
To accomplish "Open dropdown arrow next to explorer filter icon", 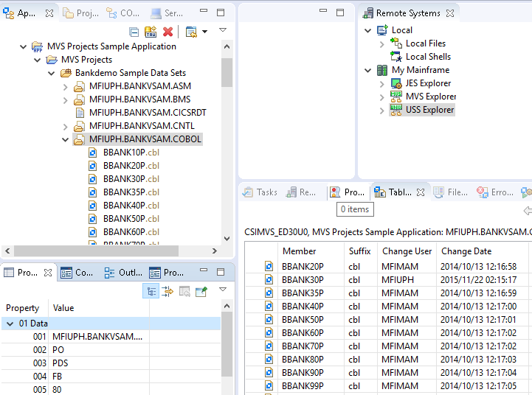I will coord(204,32).
